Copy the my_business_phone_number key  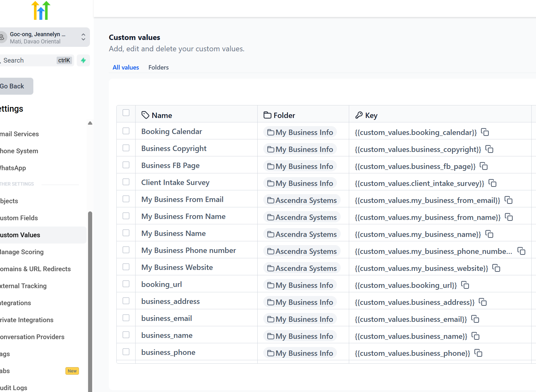522,251
